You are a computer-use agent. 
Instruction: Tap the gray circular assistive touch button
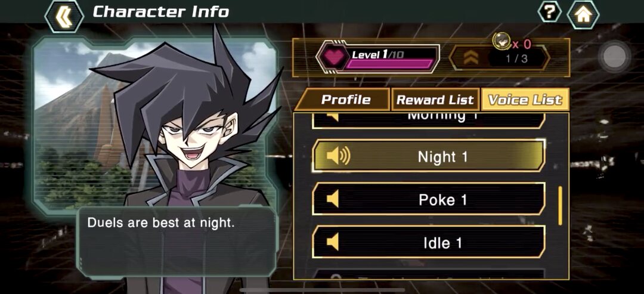tap(614, 55)
